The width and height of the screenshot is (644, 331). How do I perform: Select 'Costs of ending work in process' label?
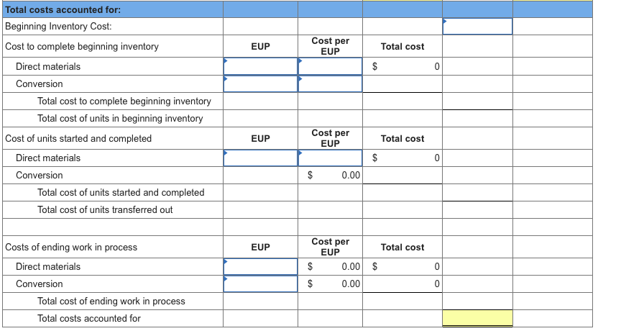pos(71,247)
